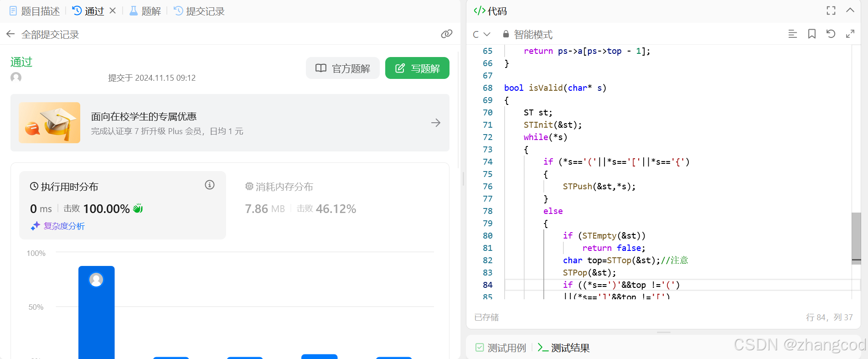868x359 pixels.
Task: Copy submission link icon
Action: point(446,34)
